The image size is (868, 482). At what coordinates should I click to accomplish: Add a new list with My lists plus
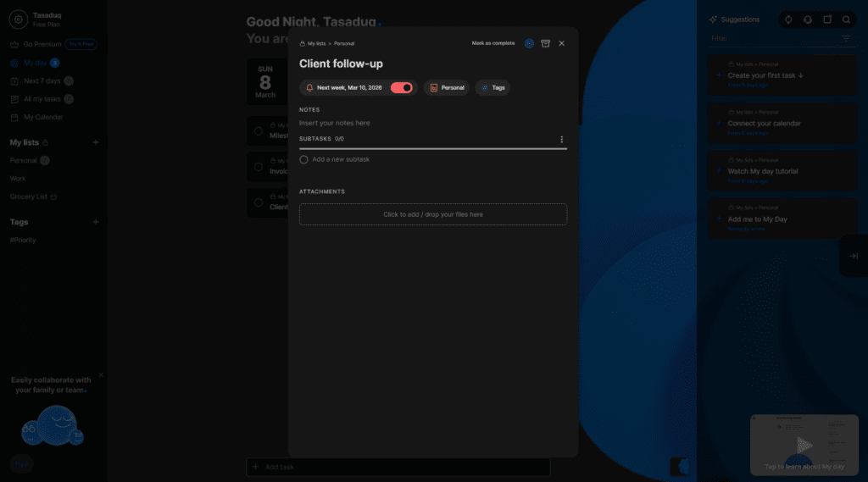pos(96,142)
